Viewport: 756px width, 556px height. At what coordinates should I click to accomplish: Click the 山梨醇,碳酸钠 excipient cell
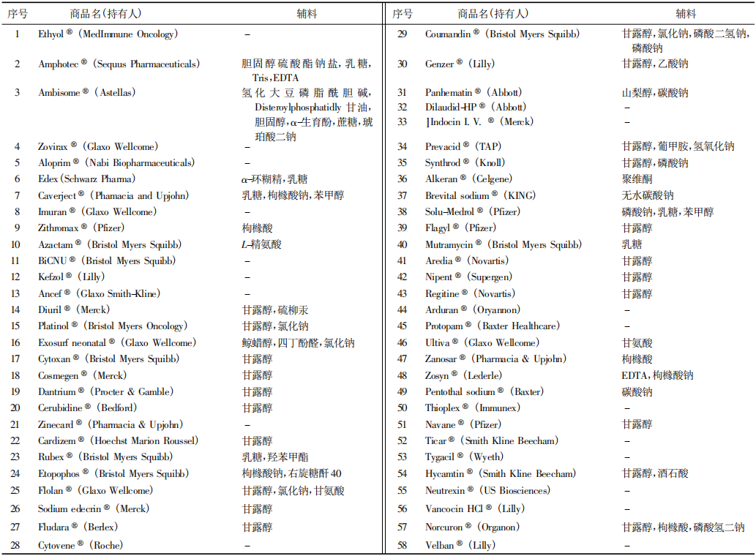[x=654, y=93]
